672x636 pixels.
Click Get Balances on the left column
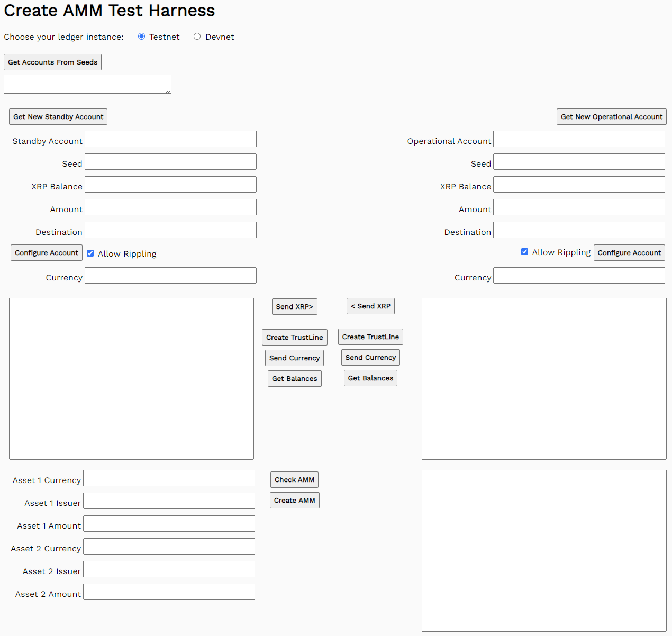294,378
